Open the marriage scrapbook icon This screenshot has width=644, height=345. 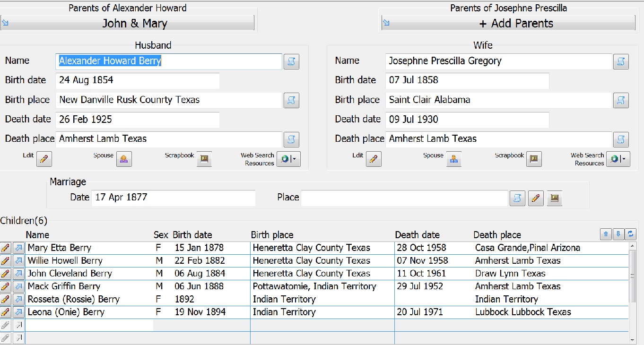555,198
